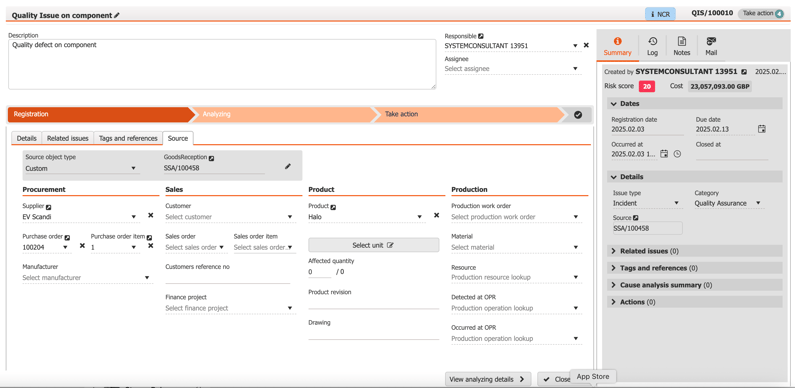
Task: Clear purchase order item 1 with X
Action: (151, 246)
